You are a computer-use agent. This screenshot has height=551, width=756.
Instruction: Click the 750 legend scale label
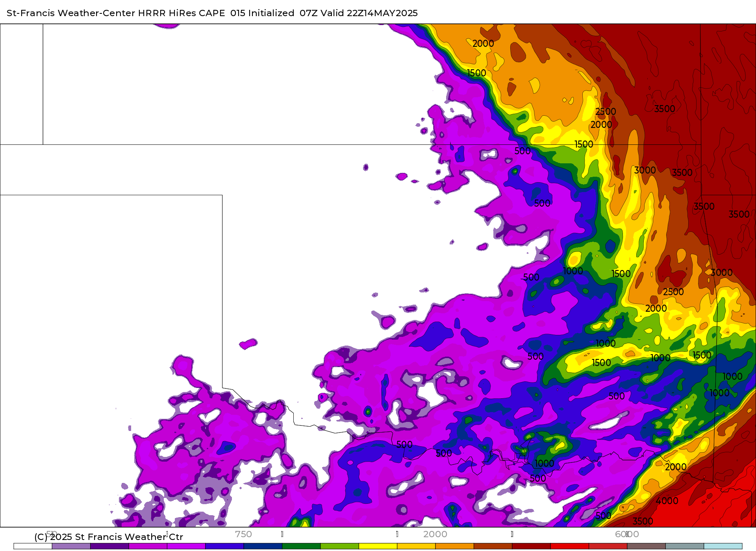coord(243,534)
